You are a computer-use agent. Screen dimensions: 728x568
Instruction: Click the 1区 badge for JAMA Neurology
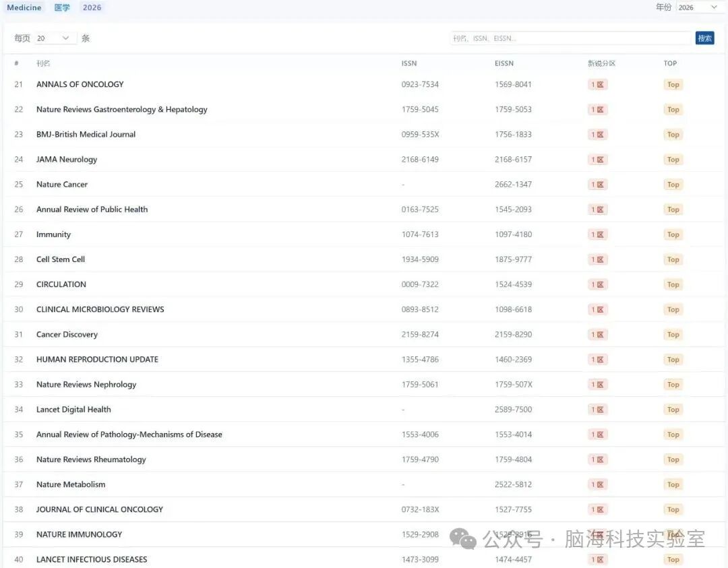597,160
